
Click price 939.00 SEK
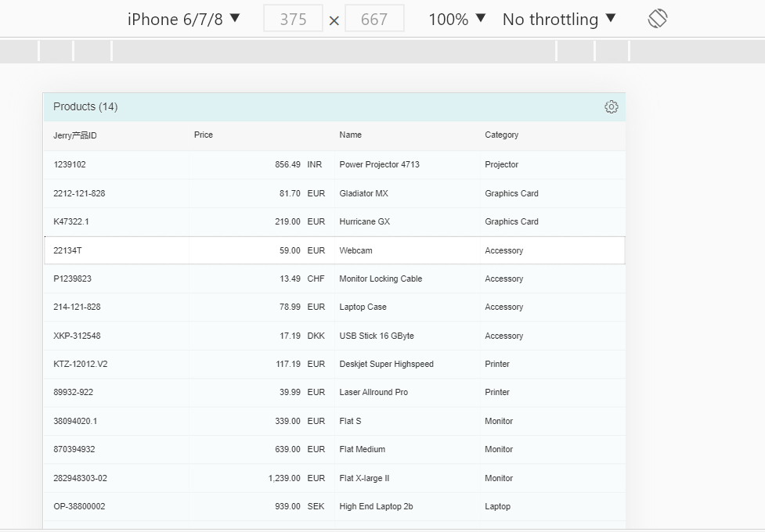(x=300, y=507)
